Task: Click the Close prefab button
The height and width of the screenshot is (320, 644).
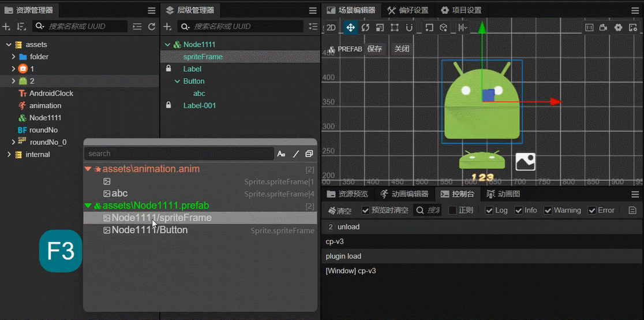Action: [x=402, y=49]
